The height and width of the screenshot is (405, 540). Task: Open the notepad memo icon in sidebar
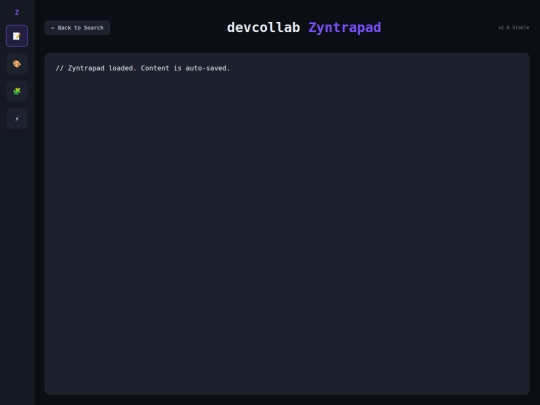coord(17,36)
